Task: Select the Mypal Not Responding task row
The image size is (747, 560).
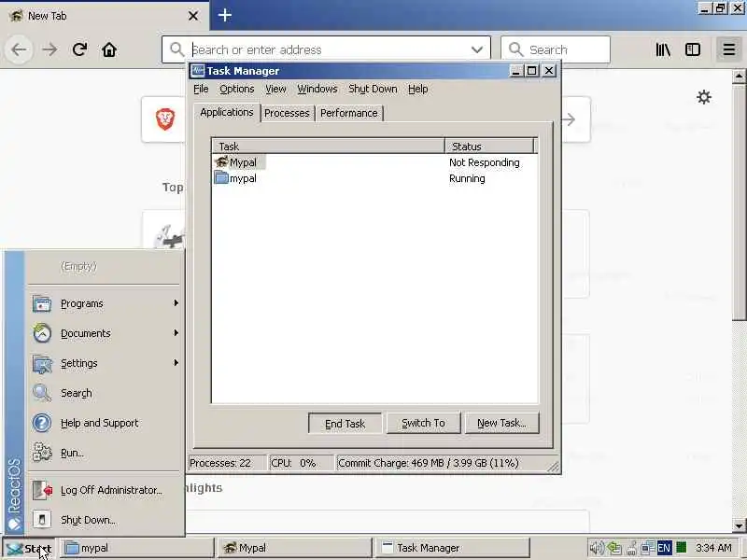Action: tap(374, 162)
